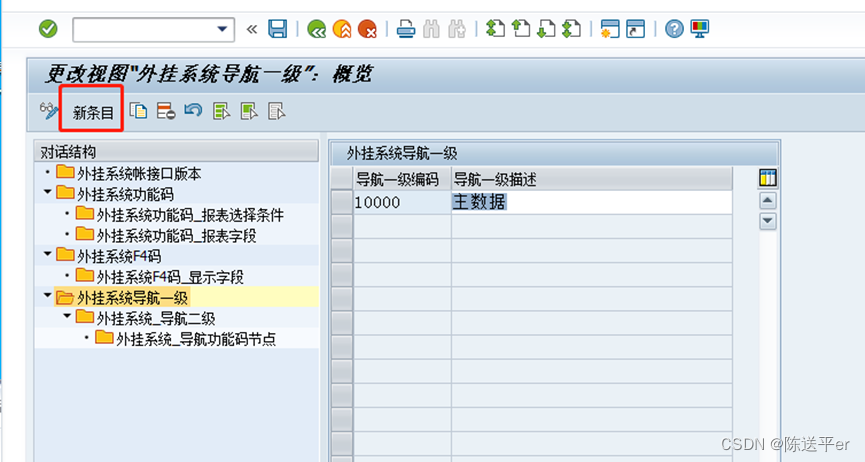Click the Create New Session icon
Screen dimensions: 865x462
tap(610, 29)
